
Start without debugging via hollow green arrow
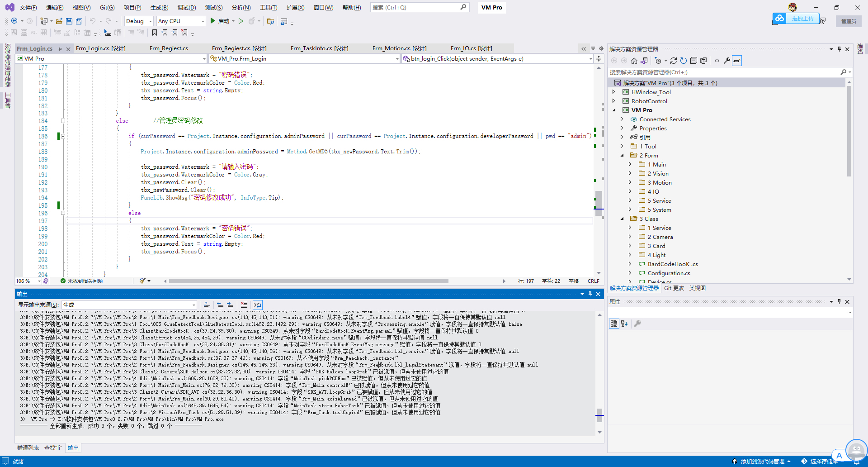coord(241,21)
